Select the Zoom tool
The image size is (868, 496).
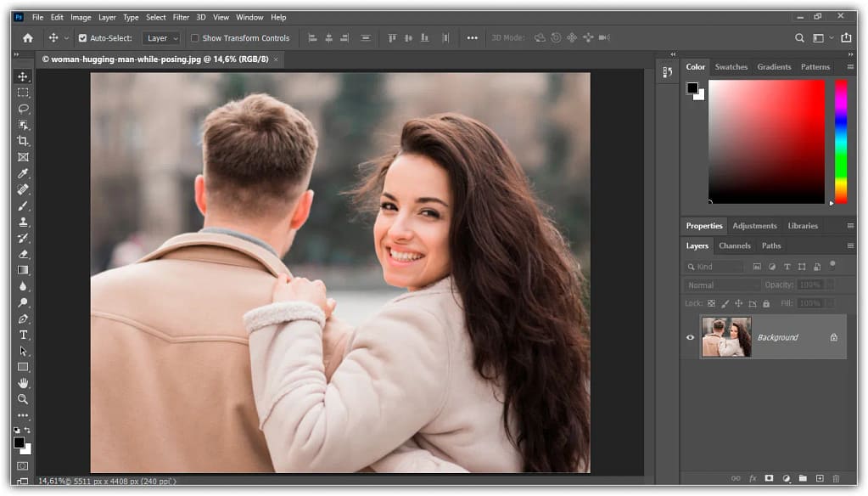[x=23, y=399]
